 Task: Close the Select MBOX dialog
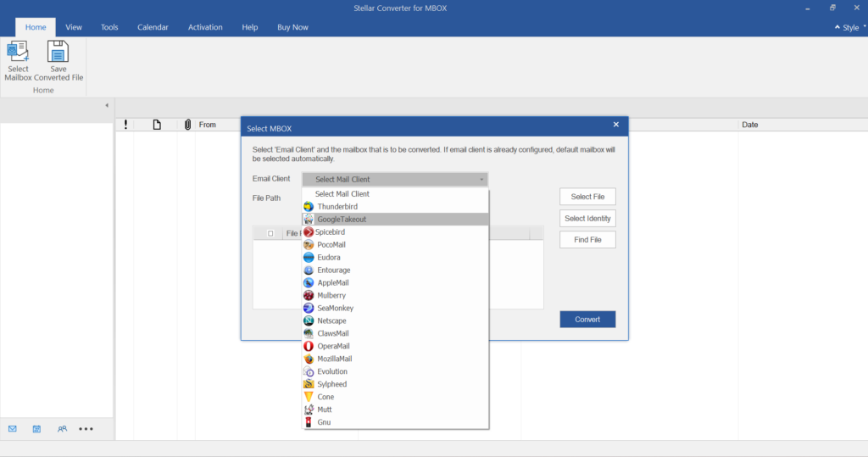tap(616, 125)
